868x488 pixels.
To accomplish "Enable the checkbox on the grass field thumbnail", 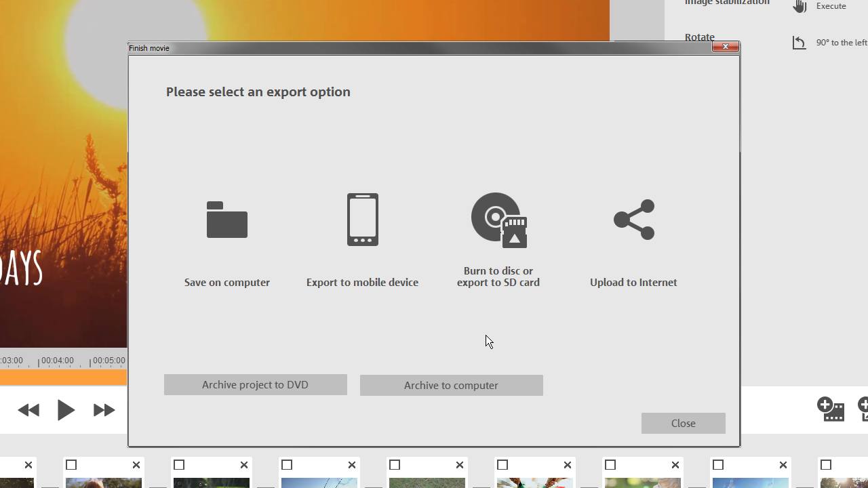I will tap(395, 465).
